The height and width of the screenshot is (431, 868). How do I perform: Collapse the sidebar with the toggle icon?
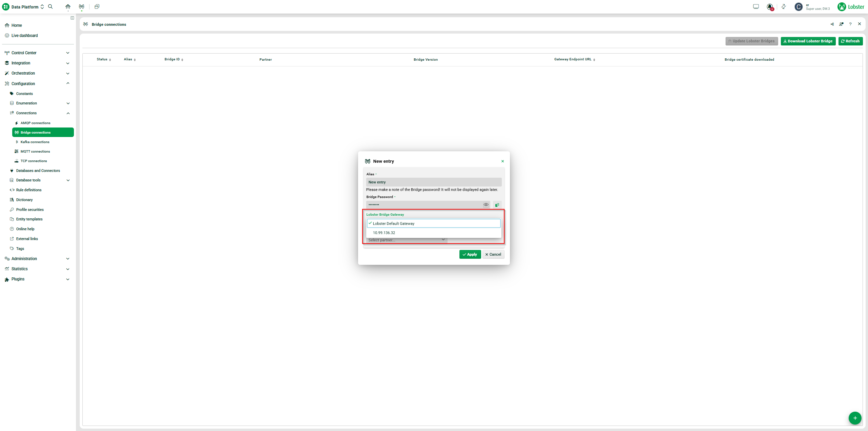tap(72, 18)
